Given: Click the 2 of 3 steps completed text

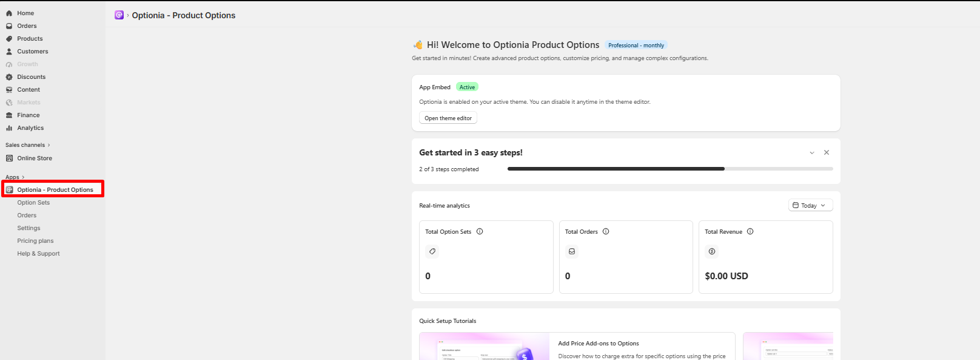Looking at the screenshot, I should [x=449, y=169].
